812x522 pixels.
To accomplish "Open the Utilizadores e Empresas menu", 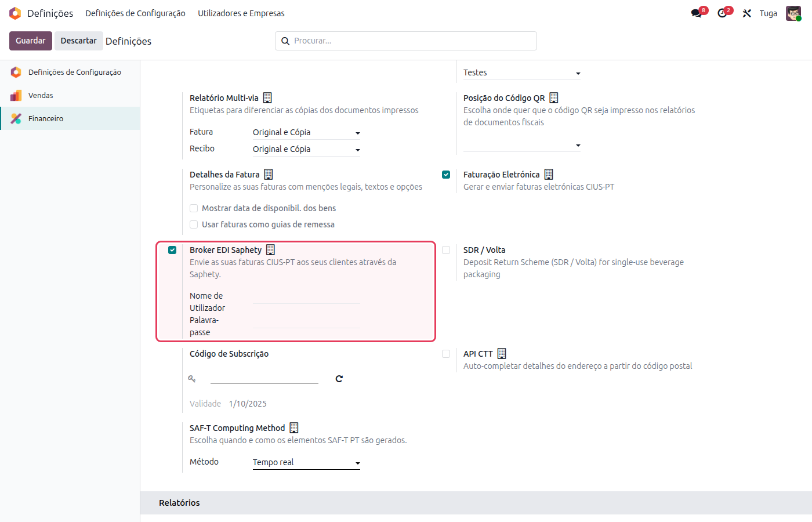I will pyautogui.click(x=241, y=13).
